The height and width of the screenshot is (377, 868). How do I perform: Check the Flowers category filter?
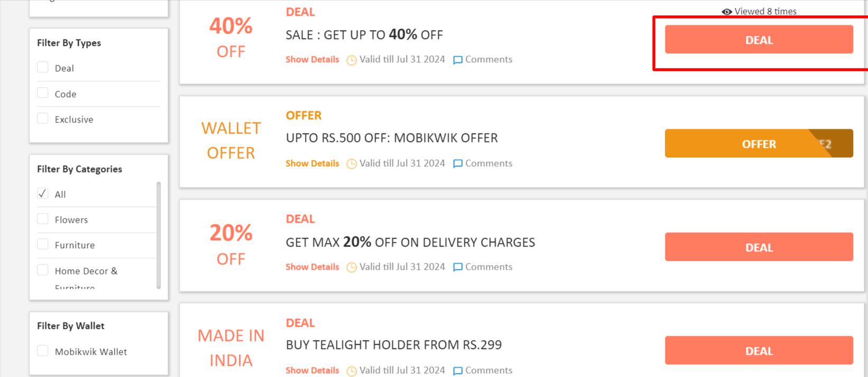click(x=43, y=219)
